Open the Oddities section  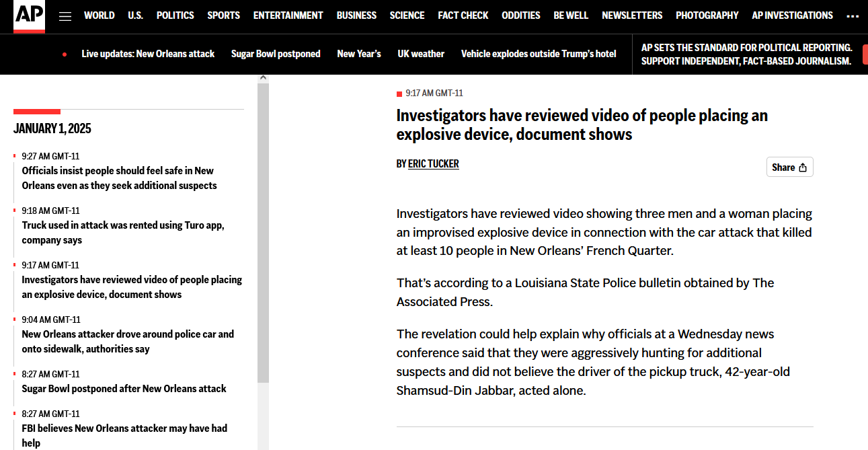pyautogui.click(x=521, y=15)
